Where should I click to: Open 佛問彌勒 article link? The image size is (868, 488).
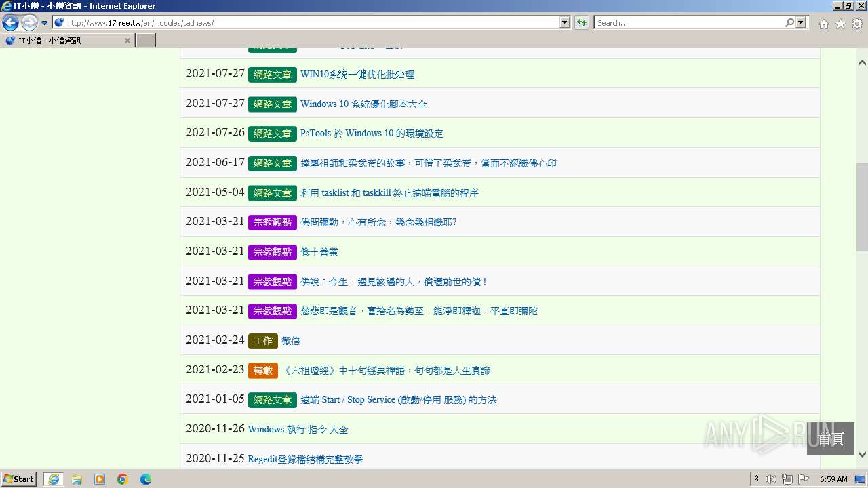[378, 222]
